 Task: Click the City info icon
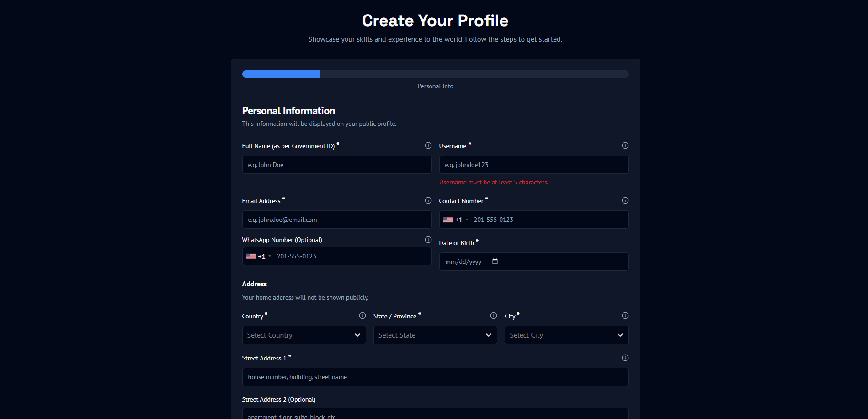625,316
